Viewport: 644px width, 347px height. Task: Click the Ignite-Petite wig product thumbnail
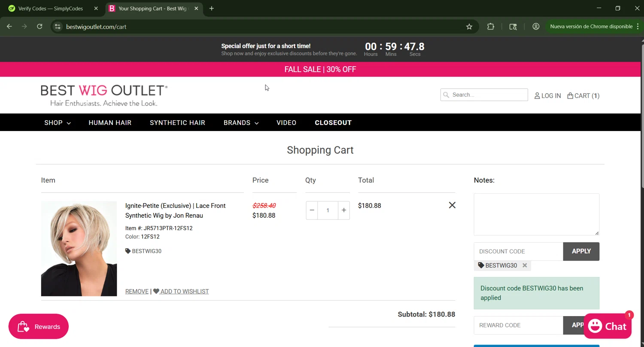(79, 249)
